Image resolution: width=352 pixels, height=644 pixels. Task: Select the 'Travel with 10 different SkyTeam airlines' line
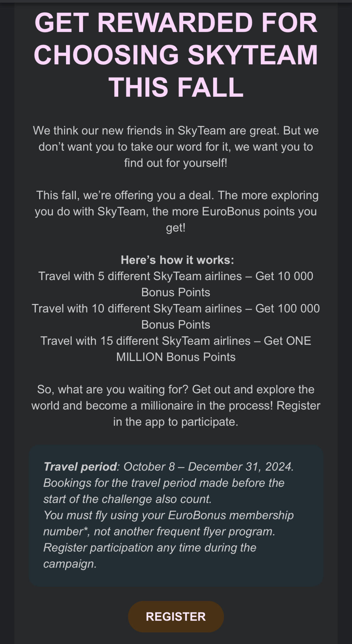click(137, 309)
